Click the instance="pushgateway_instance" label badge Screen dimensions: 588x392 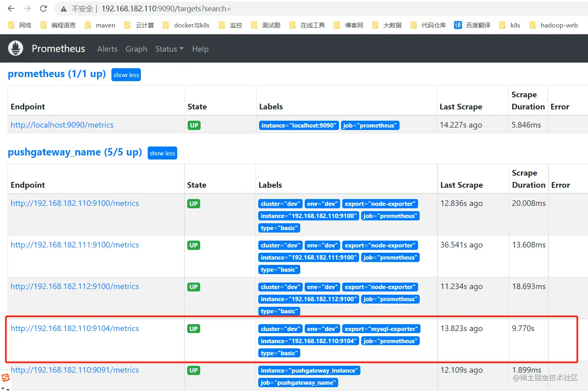[309, 371]
